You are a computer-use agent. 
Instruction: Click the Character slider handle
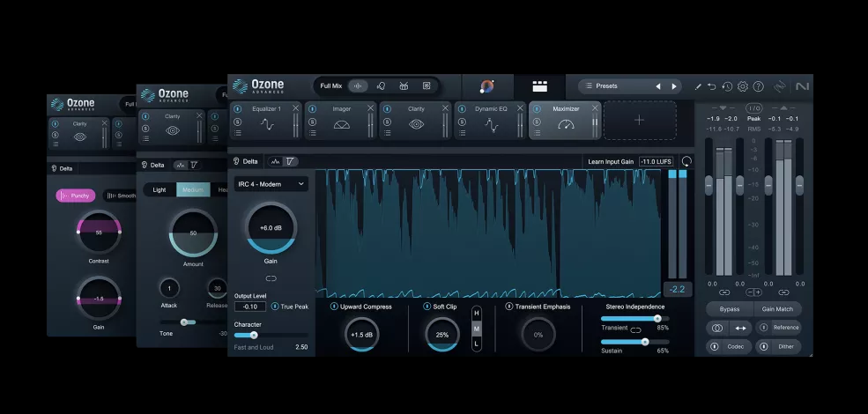pyautogui.click(x=254, y=335)
